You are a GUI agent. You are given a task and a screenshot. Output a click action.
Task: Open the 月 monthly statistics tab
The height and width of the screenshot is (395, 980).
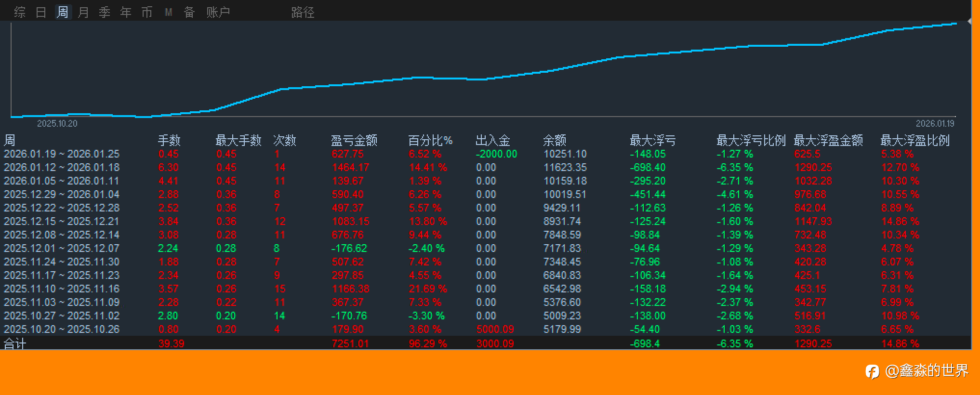point(83,12)
